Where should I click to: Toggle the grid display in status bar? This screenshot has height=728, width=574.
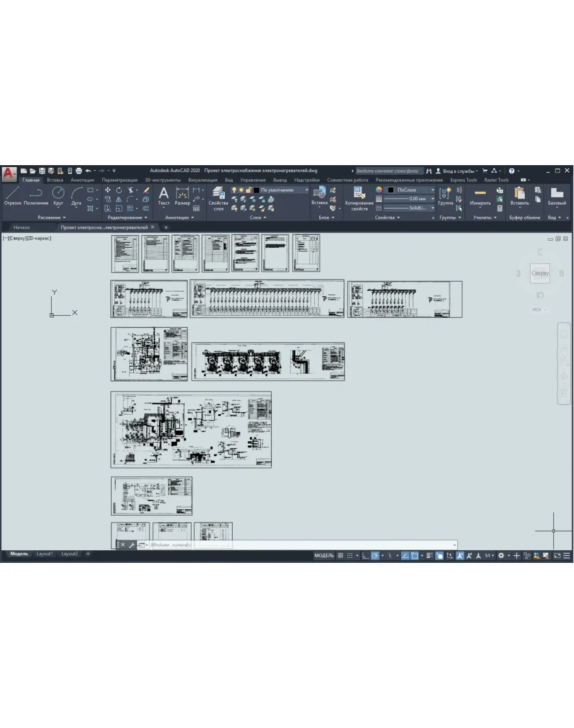click(x=341, y=555)
